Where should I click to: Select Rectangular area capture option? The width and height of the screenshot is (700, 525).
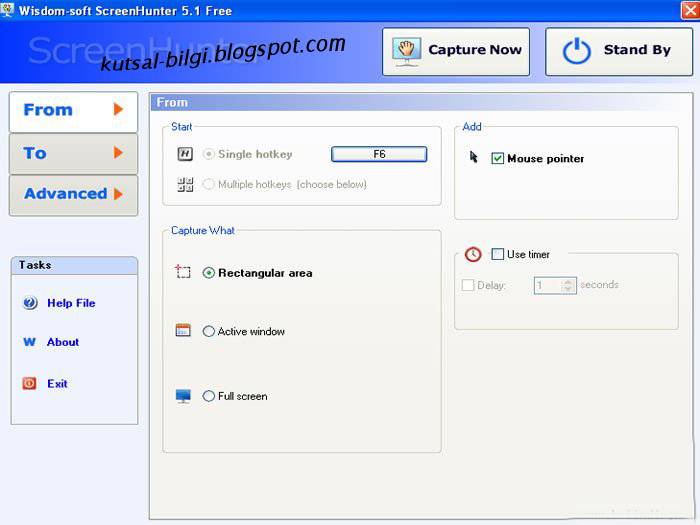click(x=208, y=273)
